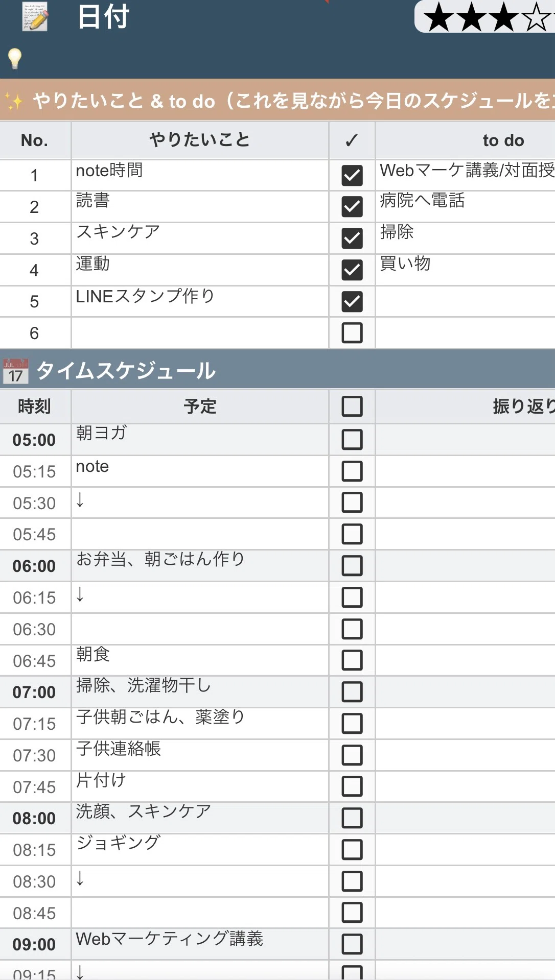The width and height of the screenshot is (555, 980).
Task: Tick the 05:00 朝ヨガ checkbox
Action: (352, 440)
